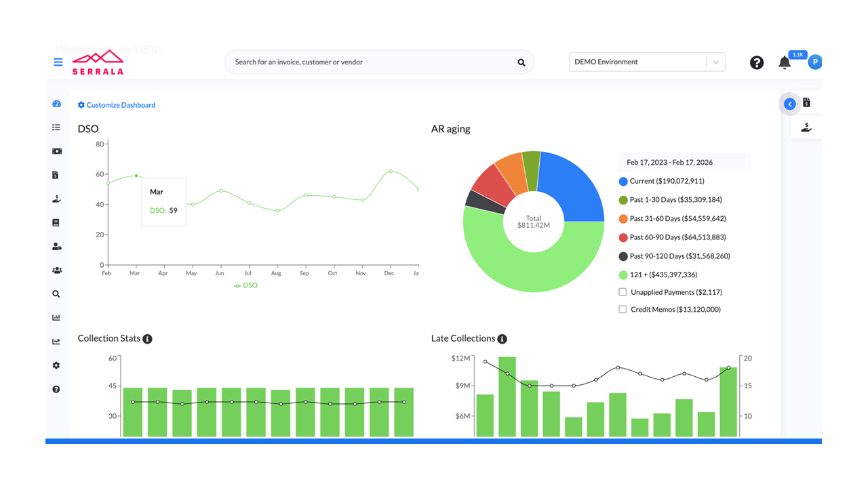Click the invoice document icon on right panel

(806, 102)
